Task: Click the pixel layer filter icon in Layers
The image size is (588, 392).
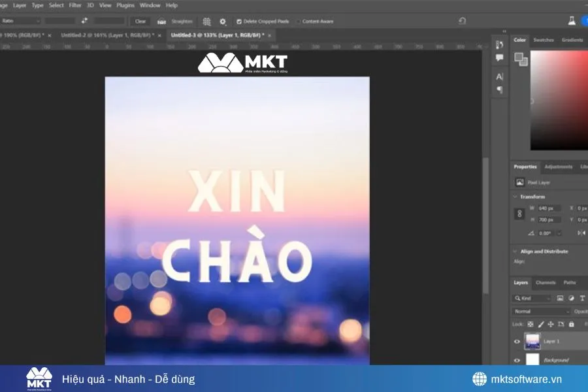Action: click(x=562, y=299)
